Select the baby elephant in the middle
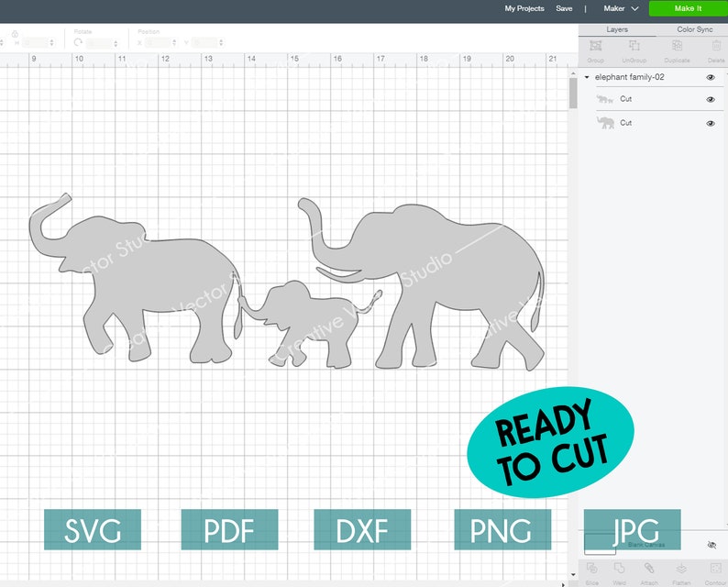The width and height of the screenshot is (728, 587). 311,323
